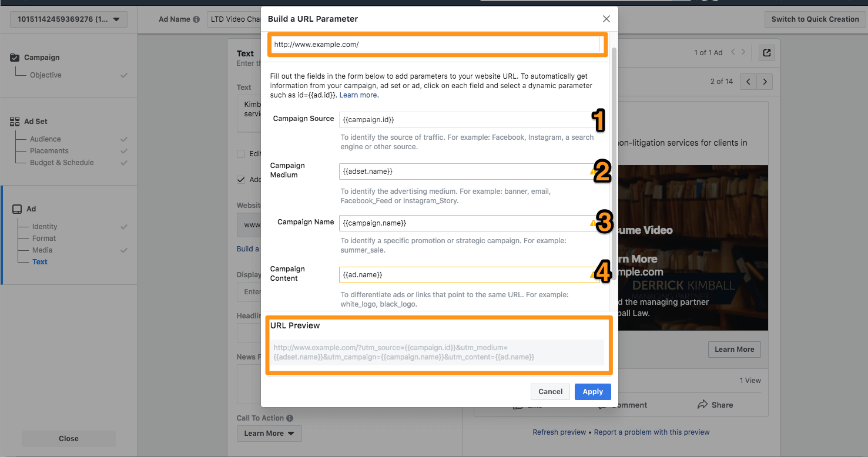Select the Ad section label
This screenshot has width=868, height=457.
[31, 209]
